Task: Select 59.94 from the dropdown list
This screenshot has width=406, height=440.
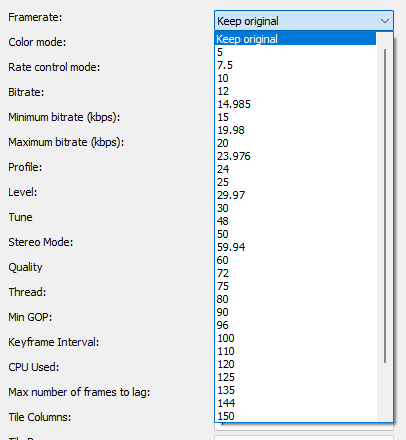Action: [x=295, y=247]
